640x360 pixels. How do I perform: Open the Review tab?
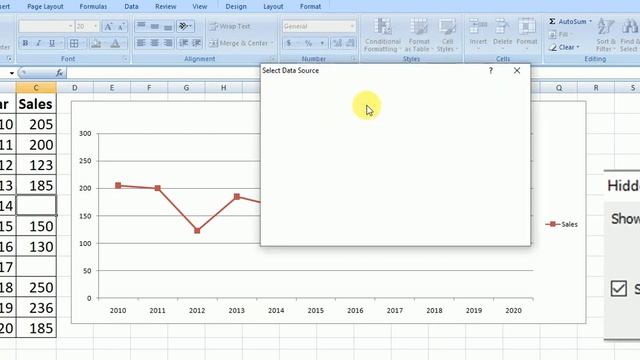(x=166, y=7)
